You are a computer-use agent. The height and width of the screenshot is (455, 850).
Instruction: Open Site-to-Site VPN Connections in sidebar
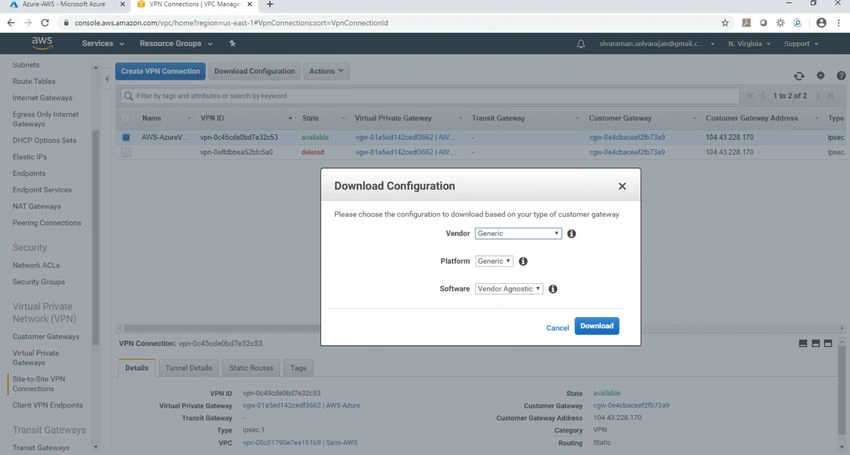coord(38,384)
